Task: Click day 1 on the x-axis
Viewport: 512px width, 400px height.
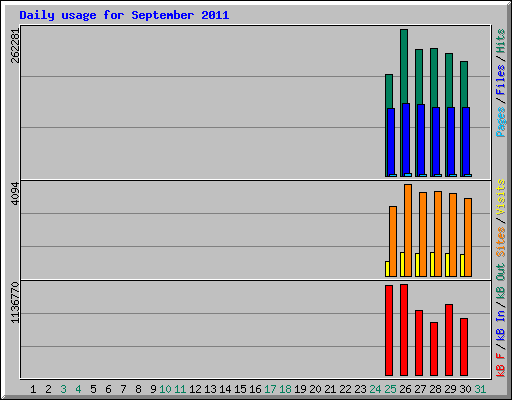Action: (33, 389)
